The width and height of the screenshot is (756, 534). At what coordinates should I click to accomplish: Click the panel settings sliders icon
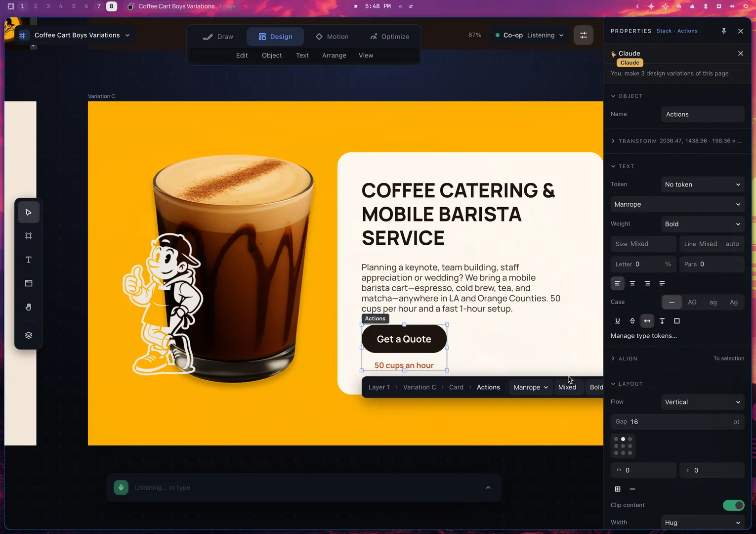[x=584, y=35]
